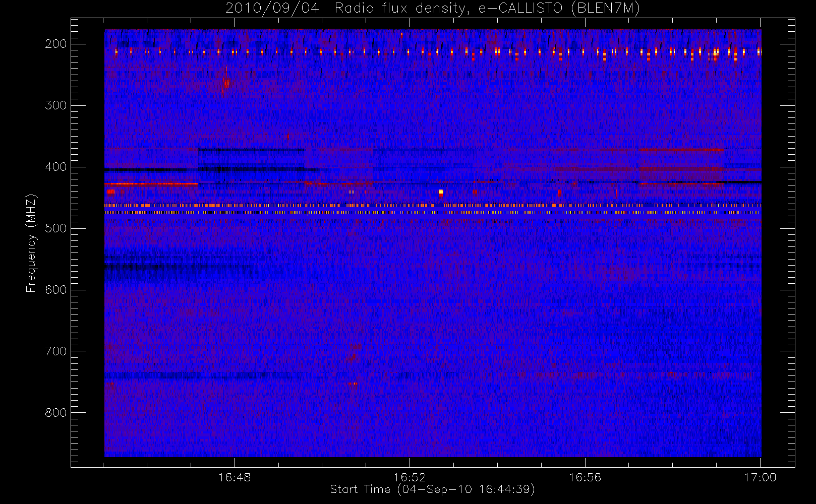
Task: Click the 400 frequency tick label
Action: click(x=56, y=167)
